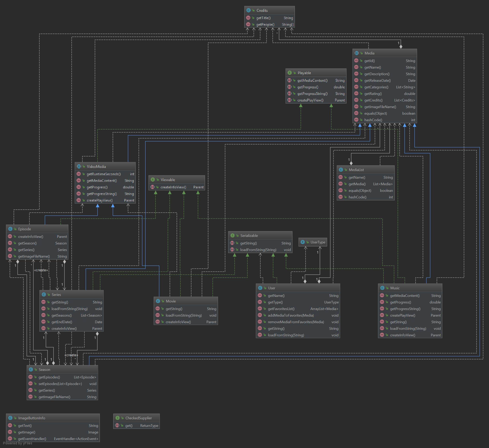Click the Media abstract class icon
The width and height of the screenshot is (489, 448).
(356, 53)
